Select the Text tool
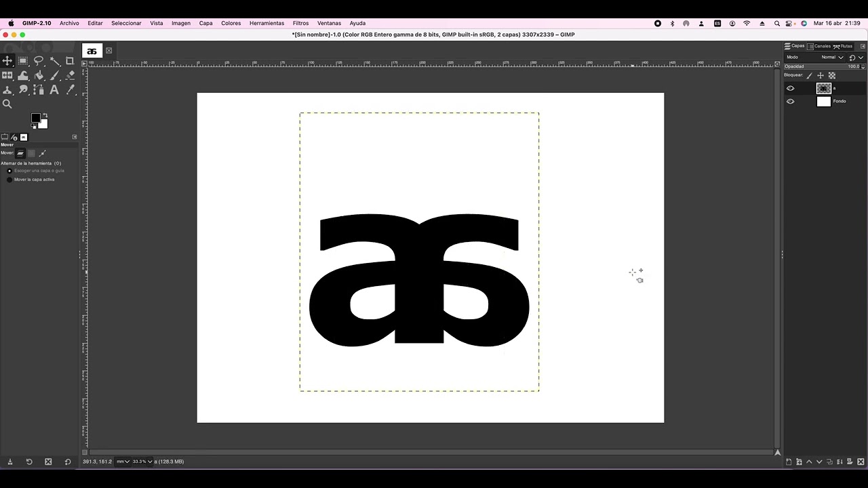This screenshot has width=868, height=488. (54, 89)
